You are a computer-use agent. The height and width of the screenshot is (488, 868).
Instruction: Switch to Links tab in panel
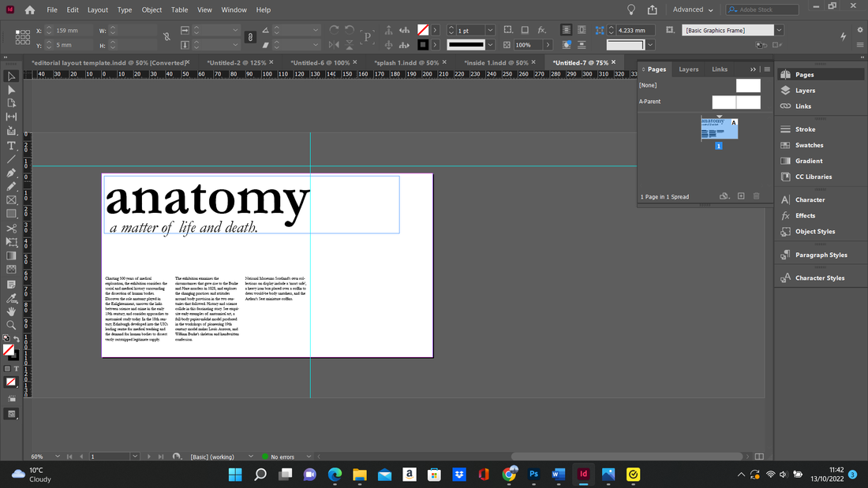coord(720,69)
